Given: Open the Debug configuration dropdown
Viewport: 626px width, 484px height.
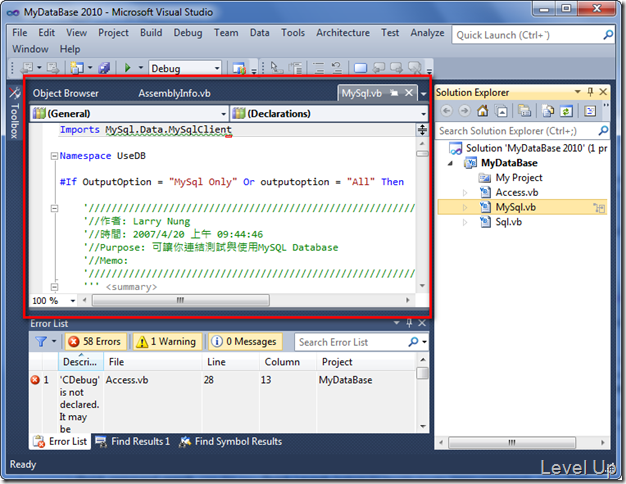Looking at the screenshot, I should tap(217, 69).
